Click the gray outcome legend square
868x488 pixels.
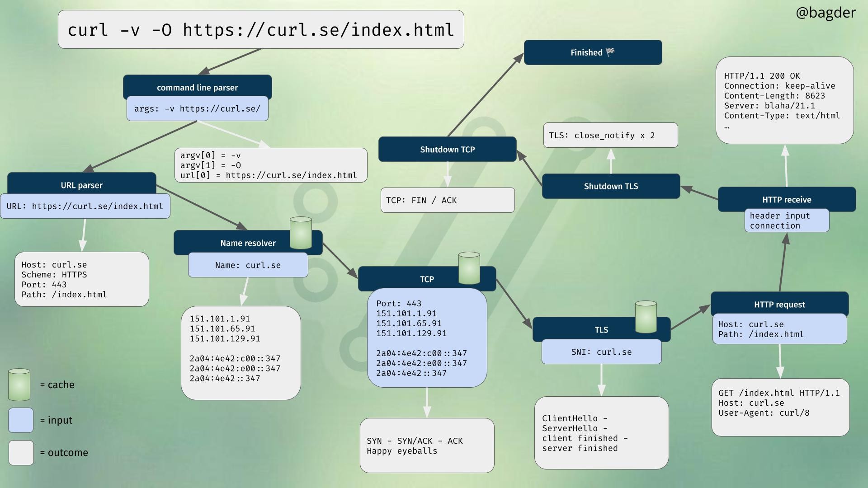(21, 453)
